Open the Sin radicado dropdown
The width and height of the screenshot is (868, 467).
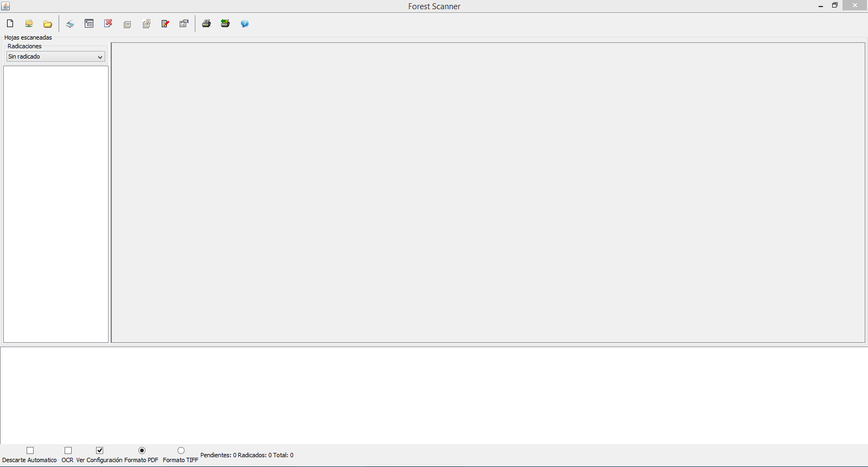pos(56,56)
